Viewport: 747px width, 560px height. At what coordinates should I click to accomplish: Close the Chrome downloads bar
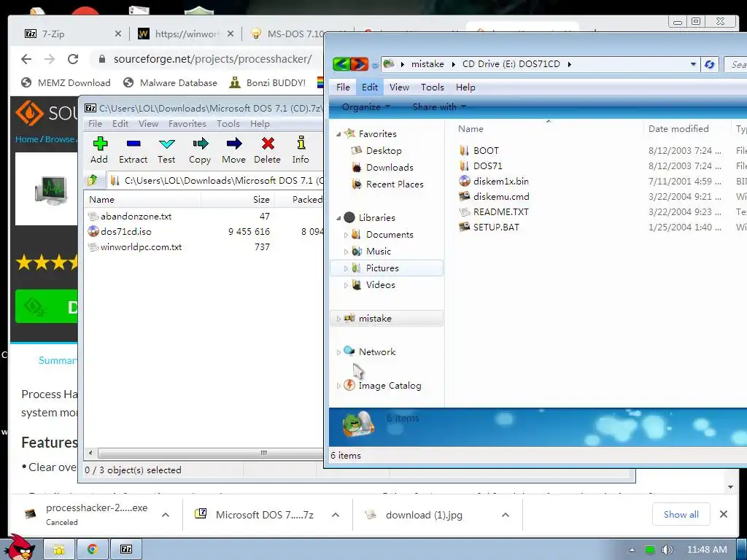coord(724,514)
